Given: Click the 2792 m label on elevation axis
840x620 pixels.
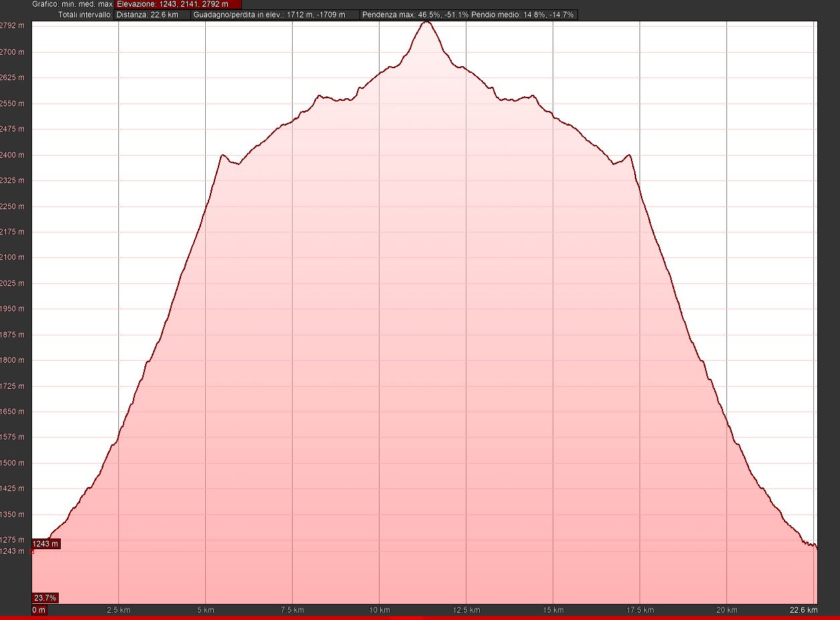Looking at the screenshot, I should point(12,26).
